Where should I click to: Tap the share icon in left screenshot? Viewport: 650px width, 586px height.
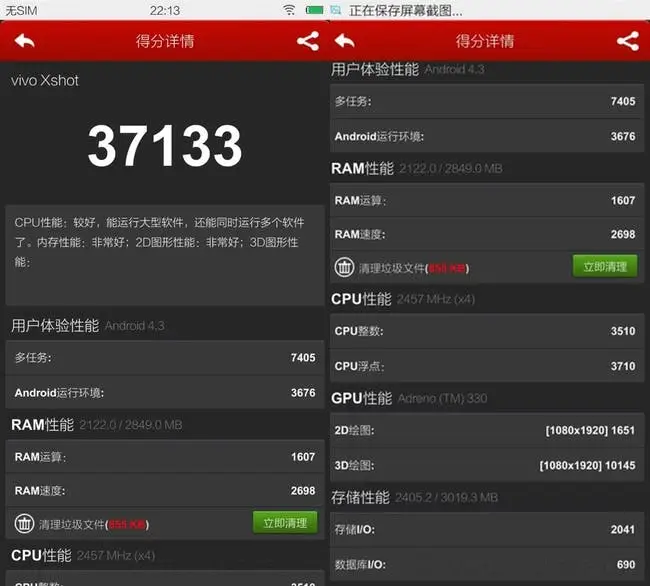308,41
